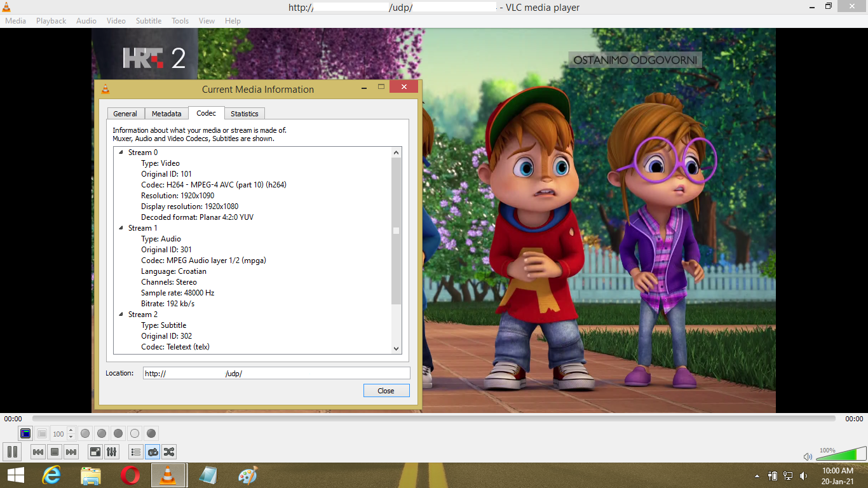Viewport: 868px width, 488px height.
Task: Select the 'Type: Video' row
Action: pos(160,163)
